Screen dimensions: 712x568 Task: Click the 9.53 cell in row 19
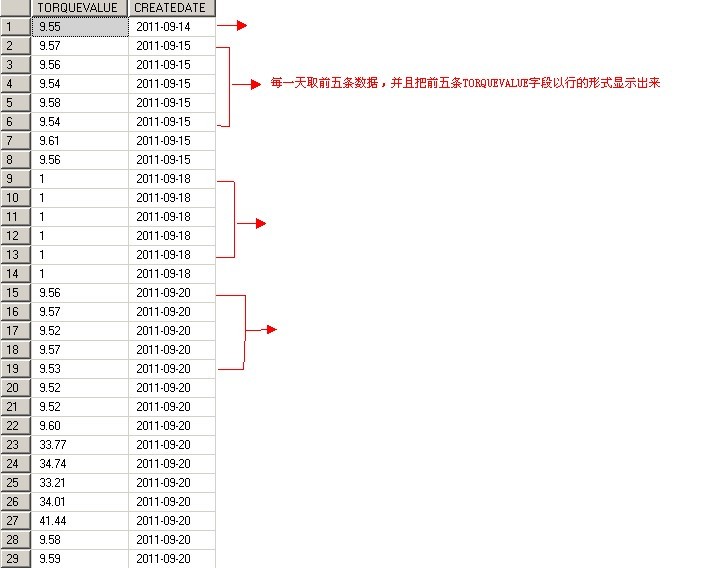coord(80,369)
